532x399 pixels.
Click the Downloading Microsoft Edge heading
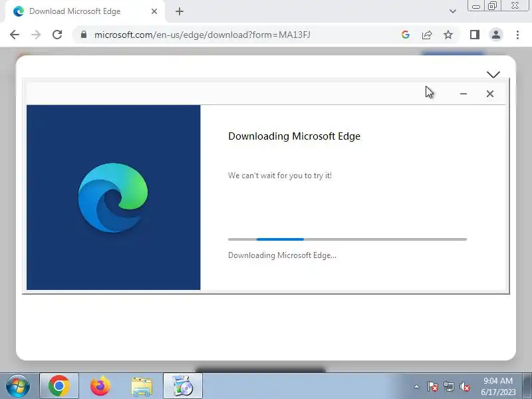pyautogui.click(x=294, y=136)
